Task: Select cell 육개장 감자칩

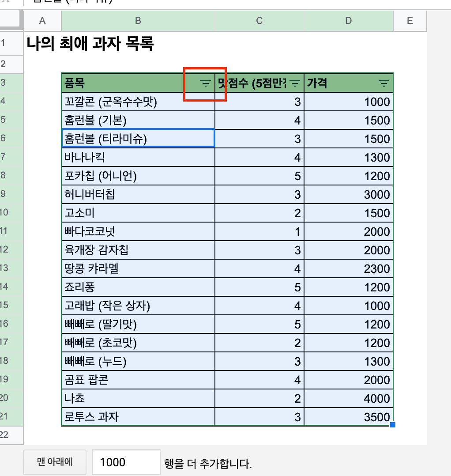Action: tap(138, 250)
